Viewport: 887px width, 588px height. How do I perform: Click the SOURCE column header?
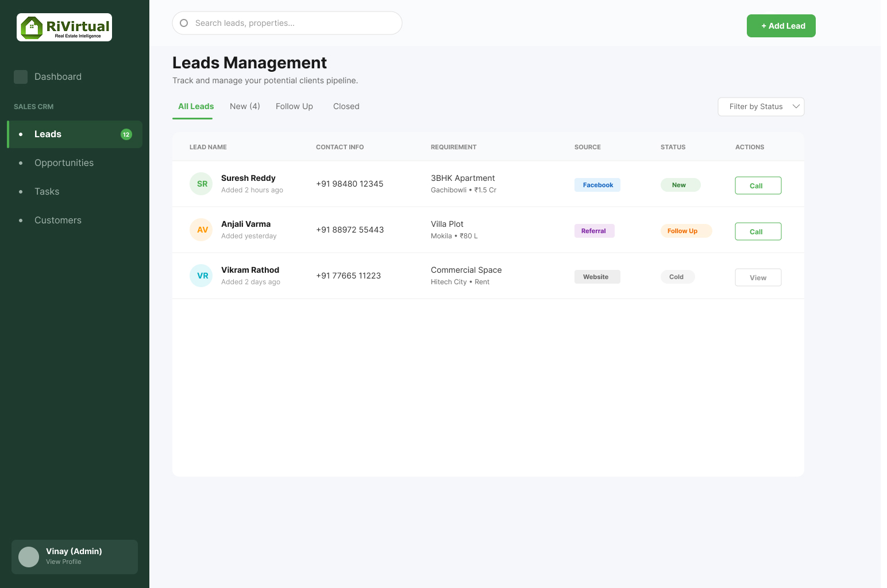(x=587, y=147)
